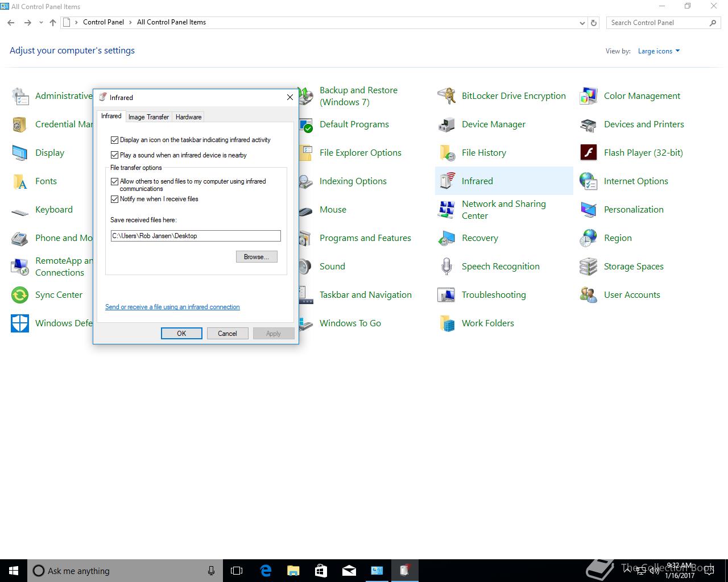
Task: Refresh the Control Panel address bar
Action: pos(594,23)
